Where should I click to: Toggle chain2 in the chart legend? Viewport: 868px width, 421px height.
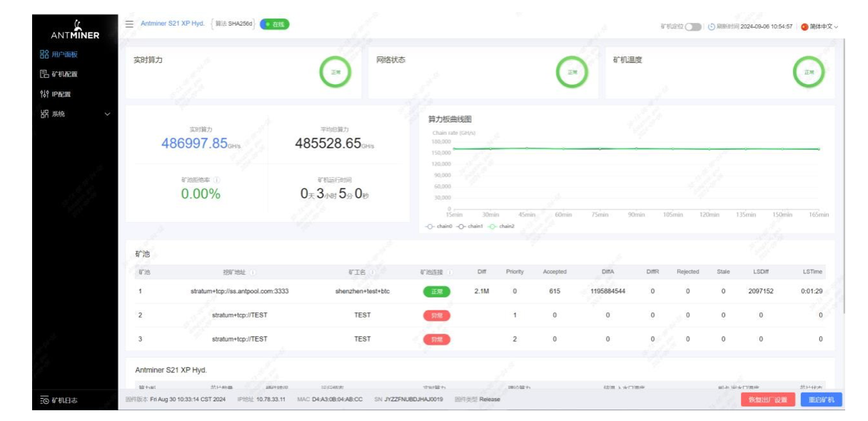502,226
